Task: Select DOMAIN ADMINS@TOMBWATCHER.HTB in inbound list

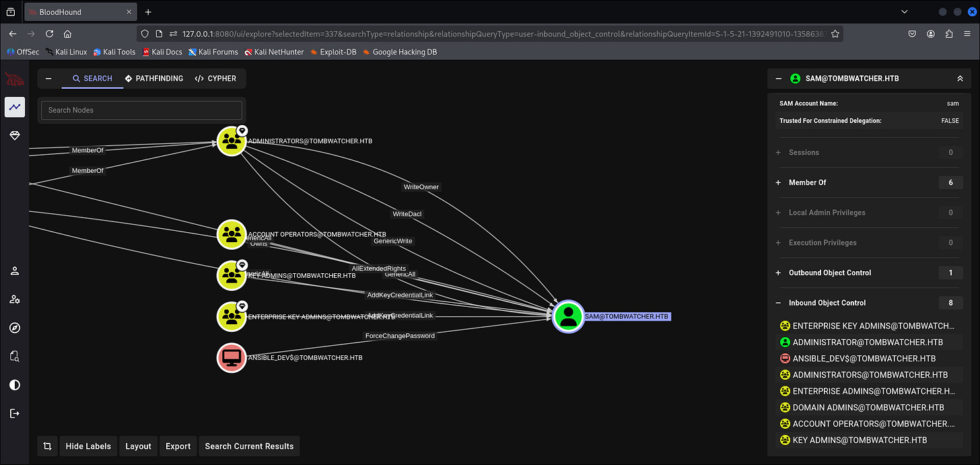Action: pyautogui.click(x=868, y=407)
